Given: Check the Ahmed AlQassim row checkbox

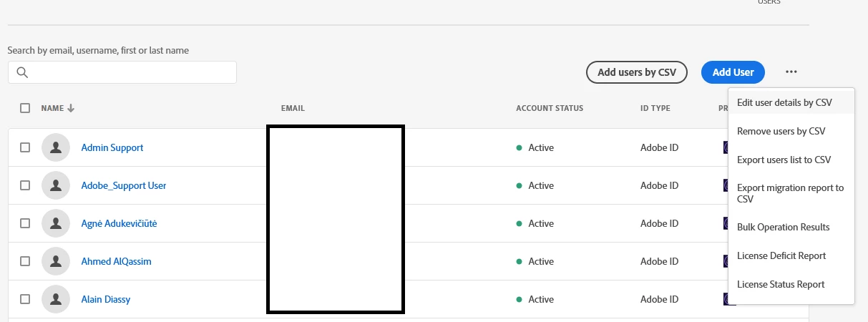Looking at the screenshot, I should click(x=25, y=261).
